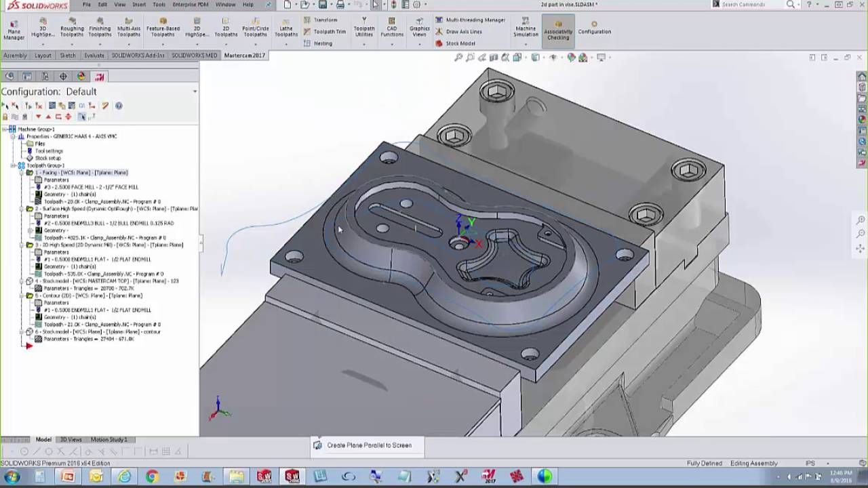Launch Machine Simulation
This screenshot has height=488, width=868.
pyautogui.click(x=525, y=28)
